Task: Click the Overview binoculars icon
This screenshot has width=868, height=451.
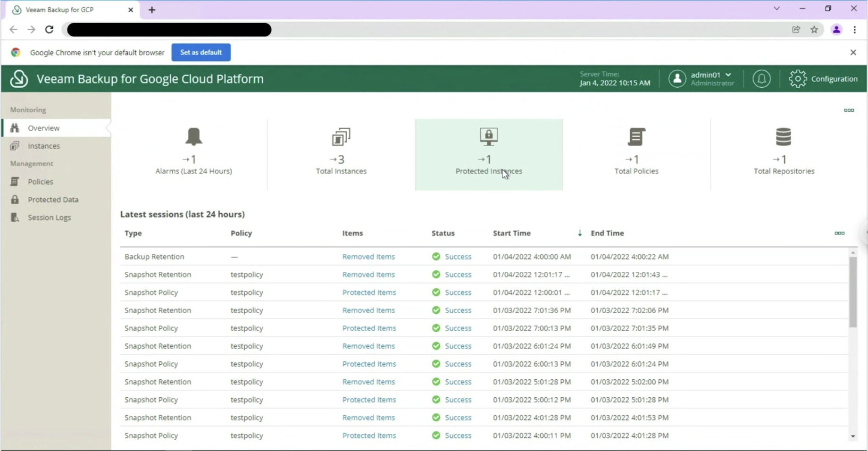Action: 15,128
